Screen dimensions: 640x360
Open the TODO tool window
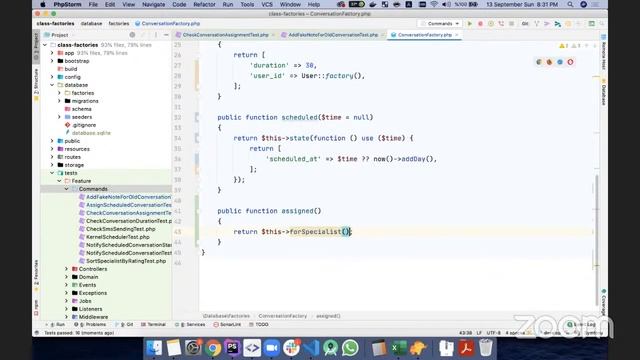[x=259, y=324]
